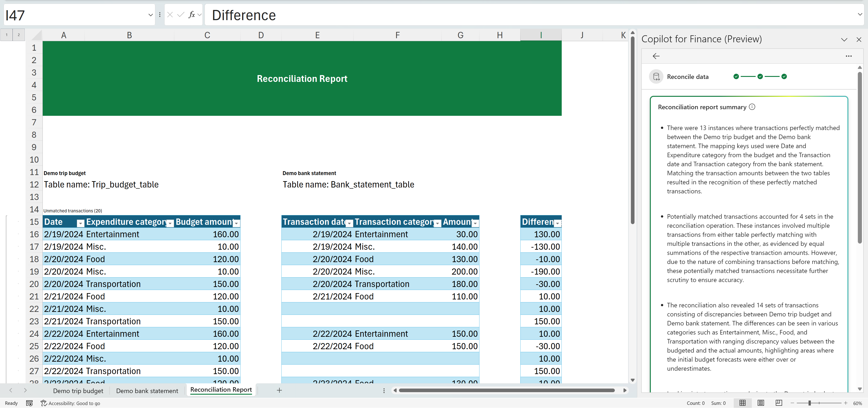This screenshot has height=408, width=868.
Task: Open macro recording status bar icon
Action: 29,403
